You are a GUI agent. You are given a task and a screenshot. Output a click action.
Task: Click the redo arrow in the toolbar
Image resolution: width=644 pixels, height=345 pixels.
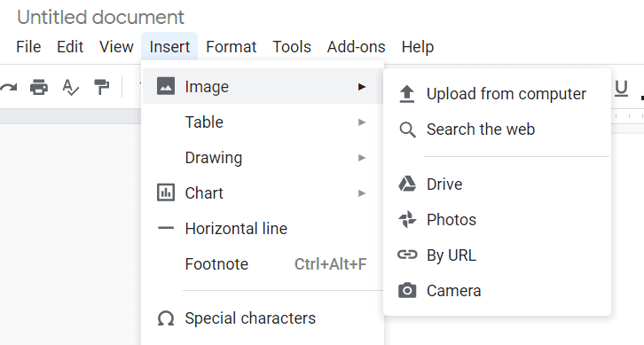coord(8,88)
